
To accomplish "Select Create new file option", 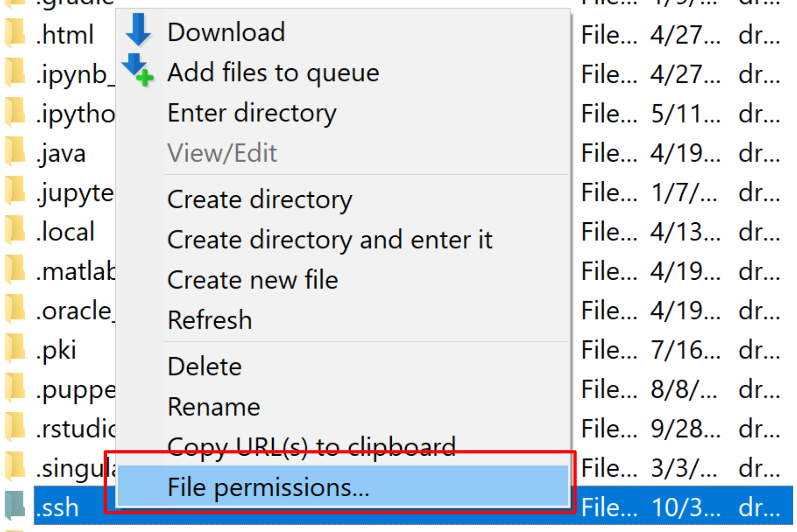I will coord(252,280).
